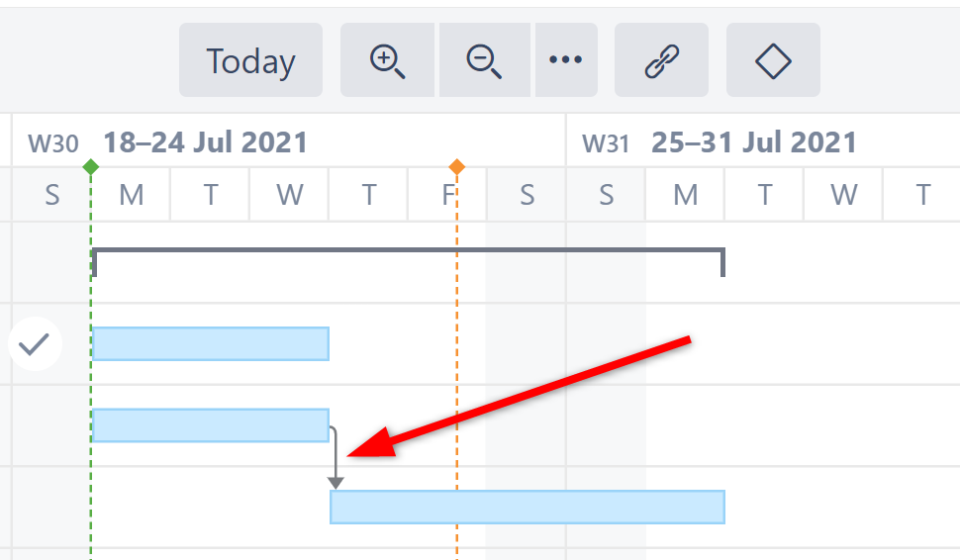Click the W30 week label
960x560 pixels.
(52, 143)
